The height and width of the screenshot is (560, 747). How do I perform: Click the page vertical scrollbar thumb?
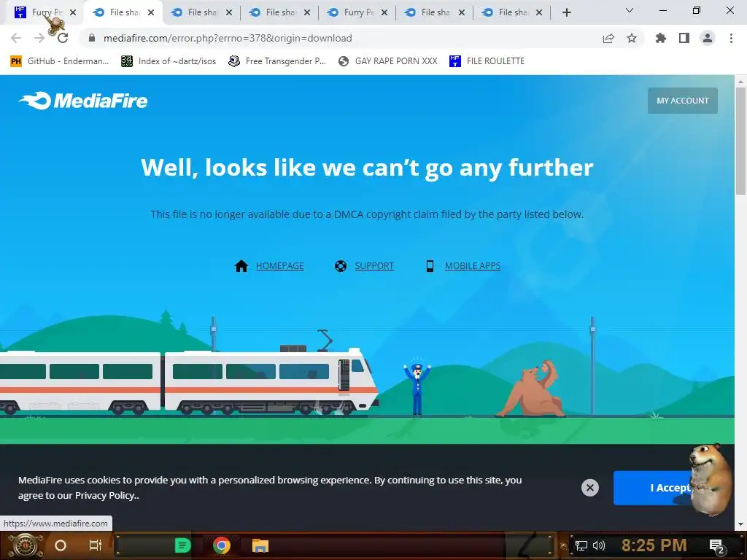[740, 141]
